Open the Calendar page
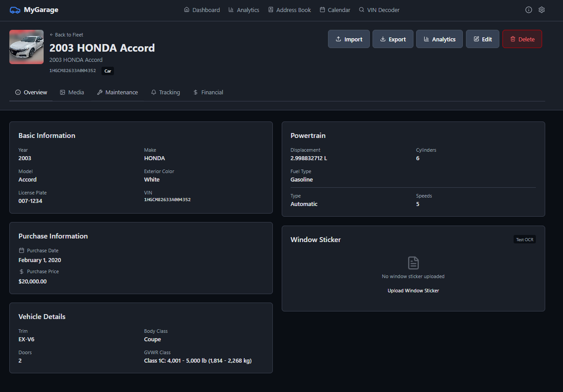Screen dimensions: 563x392 point(335,10)
